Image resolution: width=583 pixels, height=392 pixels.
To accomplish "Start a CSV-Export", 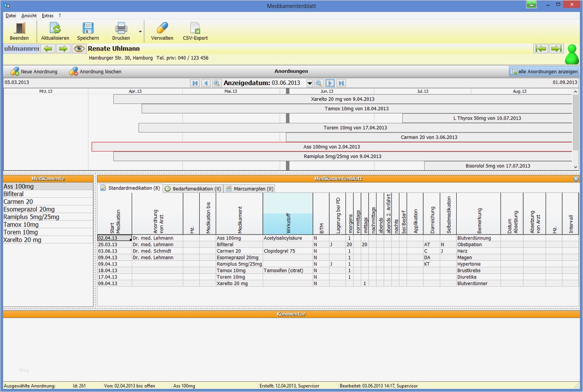I will (195, 27).
